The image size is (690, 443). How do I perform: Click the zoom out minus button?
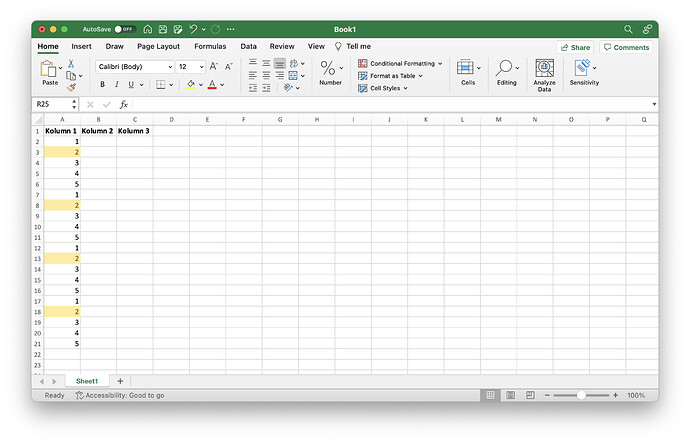tap(547, 395)
